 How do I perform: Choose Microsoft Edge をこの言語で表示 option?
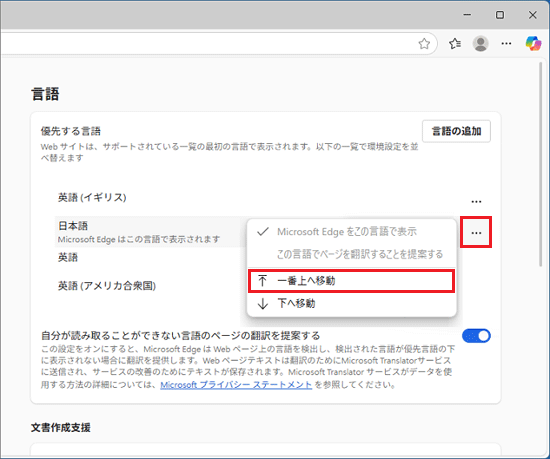351,232
